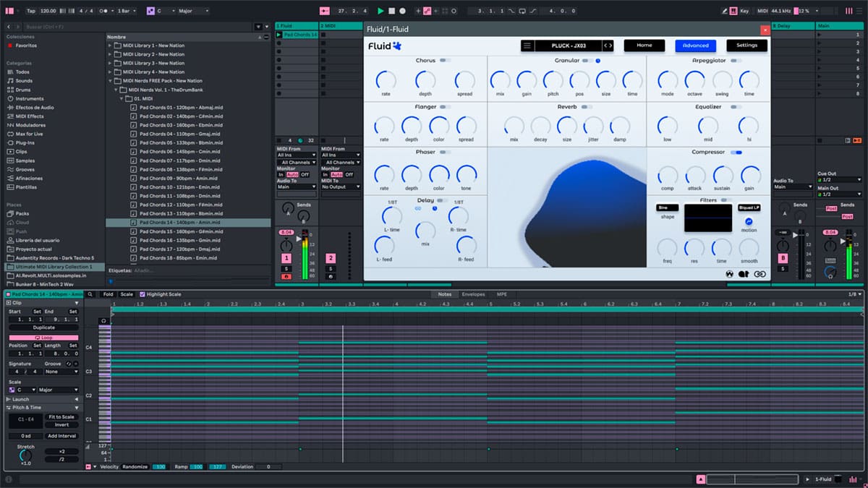Toggle the Reverb effect switch
Viewport: 868px width, 488px height.
click(x=587, y=107)
